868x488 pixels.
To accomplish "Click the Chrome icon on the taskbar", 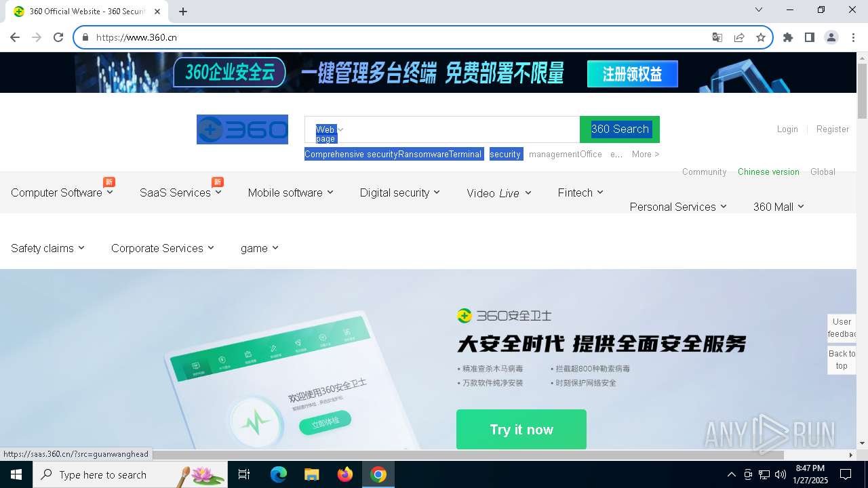I will 378,474.
